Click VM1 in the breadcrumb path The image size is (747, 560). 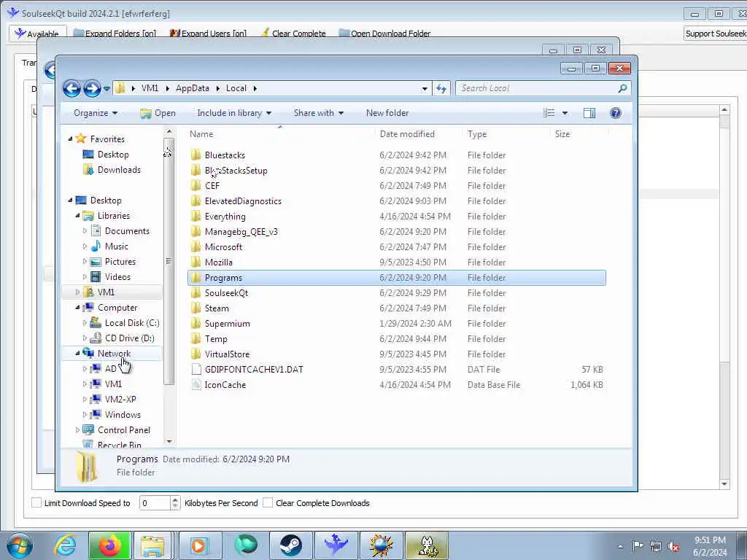click(x=150, y=88)
